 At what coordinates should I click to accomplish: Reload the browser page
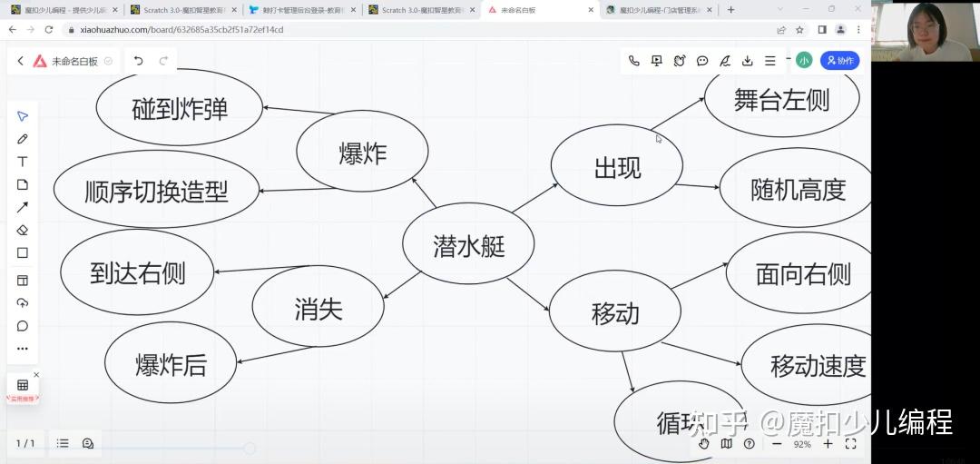click(49, 29)
